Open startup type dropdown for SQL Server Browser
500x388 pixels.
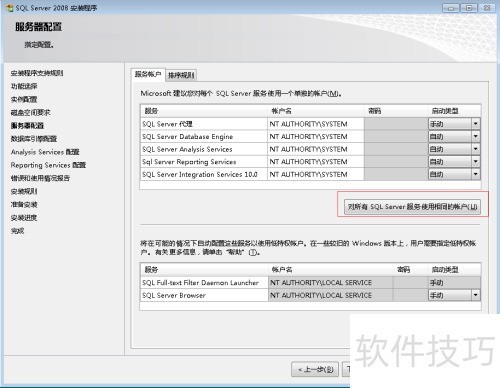coord(475,295)
